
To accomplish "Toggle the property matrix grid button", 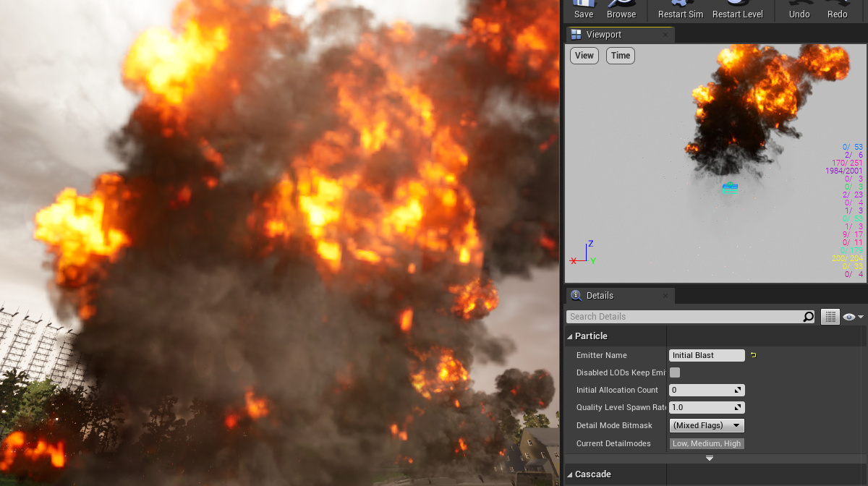I will tap(830, 317).
